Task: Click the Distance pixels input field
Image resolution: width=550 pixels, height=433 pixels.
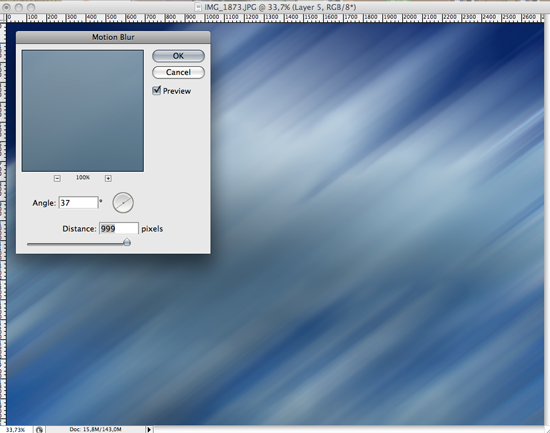Action: [119, 228]
